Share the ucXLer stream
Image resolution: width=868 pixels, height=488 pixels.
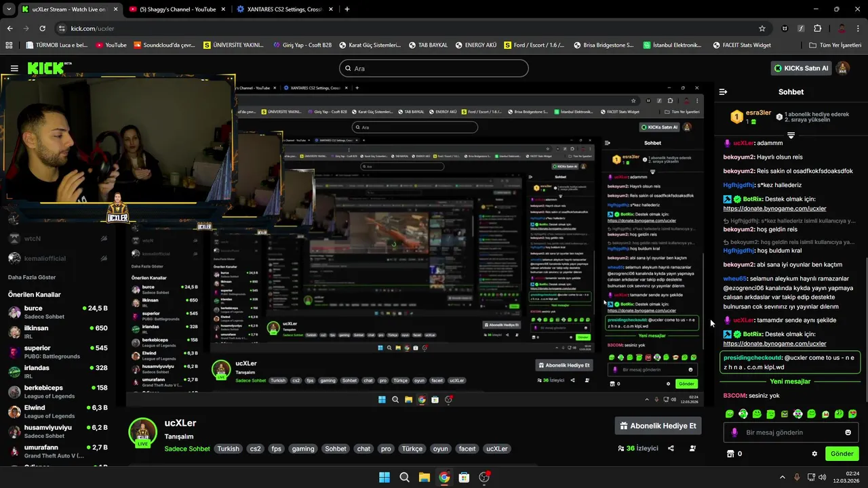671,448
